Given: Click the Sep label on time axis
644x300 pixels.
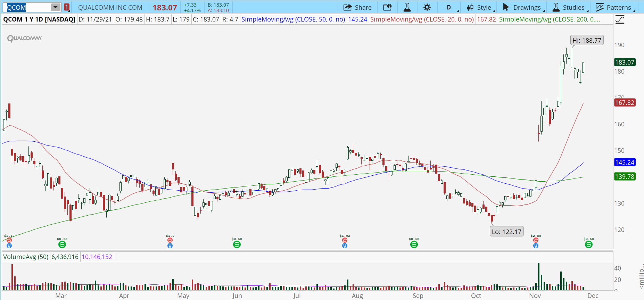Looking at the screenshot, I should coord(418,295).
